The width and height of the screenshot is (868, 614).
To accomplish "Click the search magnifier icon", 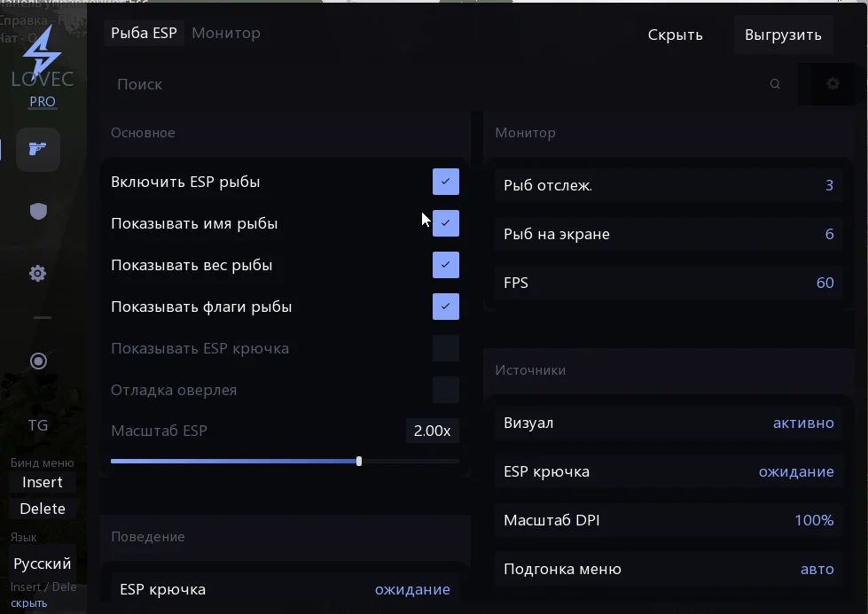I will point(775,83).
